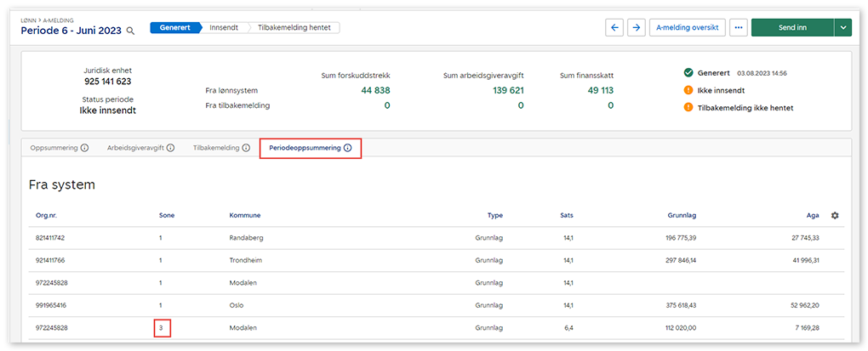Viewport: 868px width, 351px height.
Task: Go to next period with right arrow
Action: [x=636, y=27]
